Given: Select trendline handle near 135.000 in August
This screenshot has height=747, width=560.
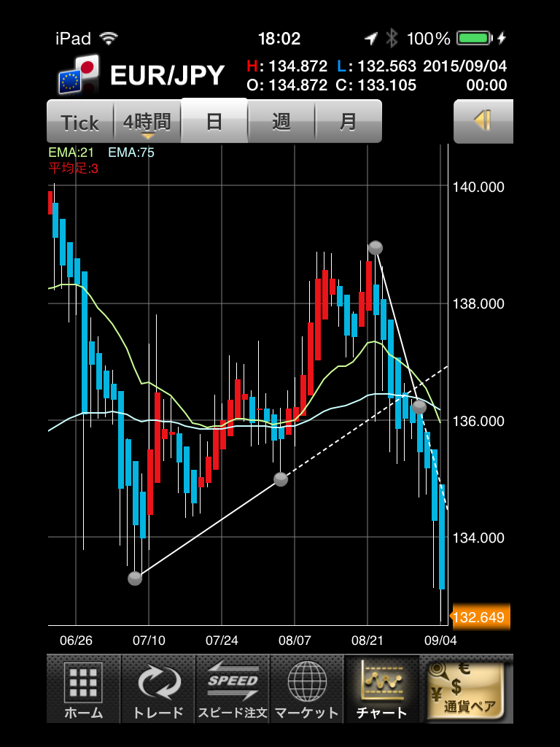Looking at the screenshot, I should point(281,479).
